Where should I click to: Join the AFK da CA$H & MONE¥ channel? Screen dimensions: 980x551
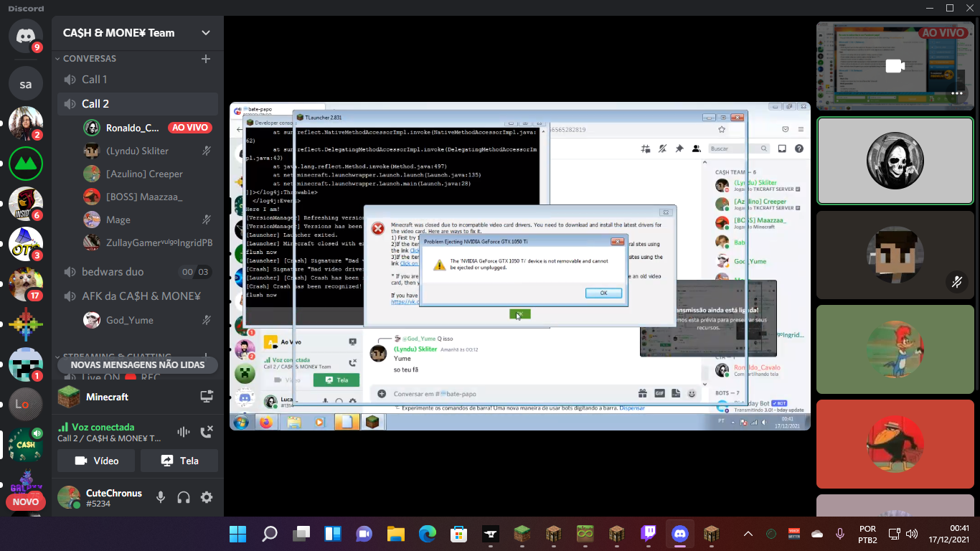tap(138, 296)
